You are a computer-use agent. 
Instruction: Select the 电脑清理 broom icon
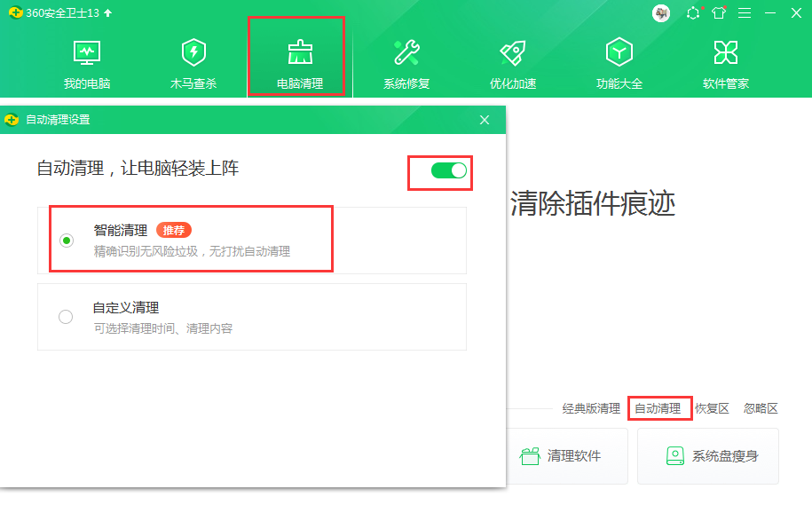[x=300, y=53]
